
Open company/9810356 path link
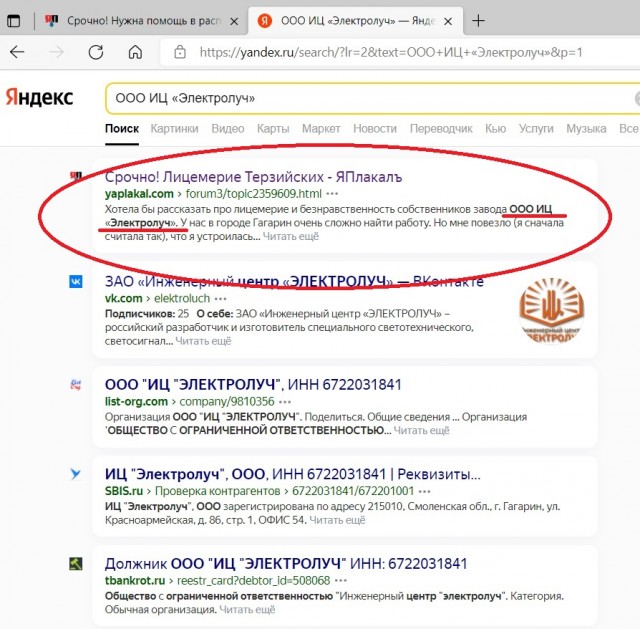(227, 402)
